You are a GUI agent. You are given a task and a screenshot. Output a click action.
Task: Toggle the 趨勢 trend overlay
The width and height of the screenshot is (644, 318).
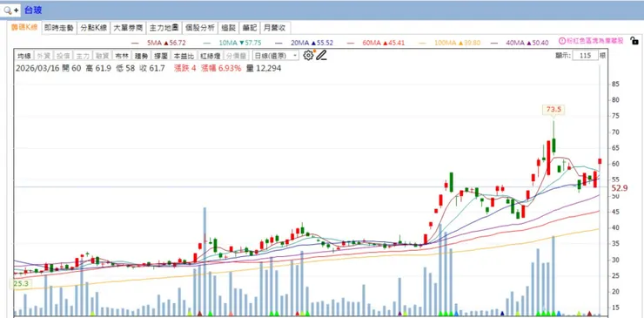(141, 56)
